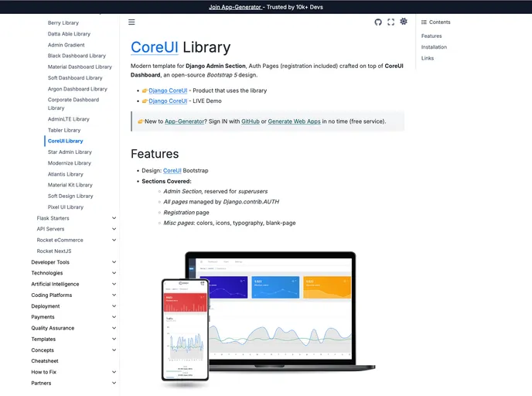Viewport: 532px width, 396px height.
Task: Expand Concepts chevron
Action: [114, 350]
